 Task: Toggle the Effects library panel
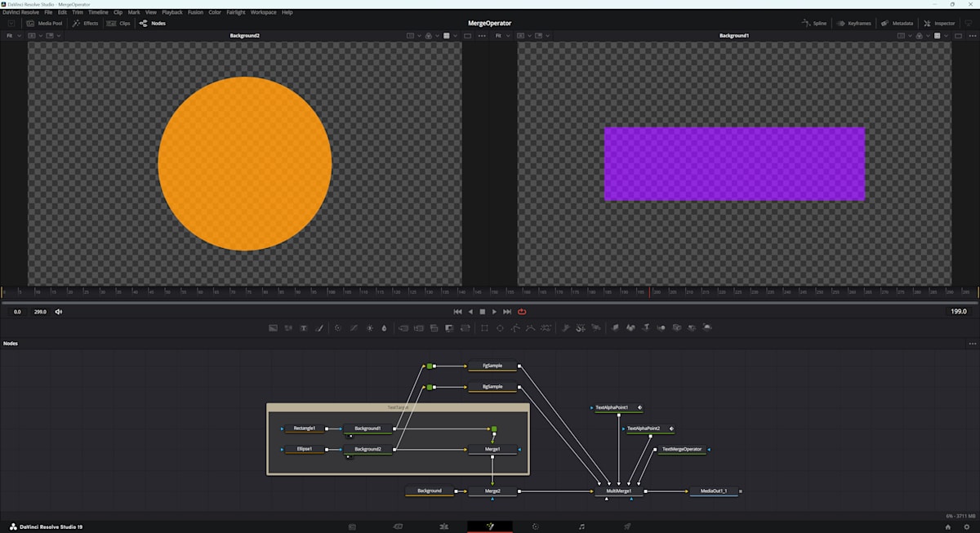point(85,23)
